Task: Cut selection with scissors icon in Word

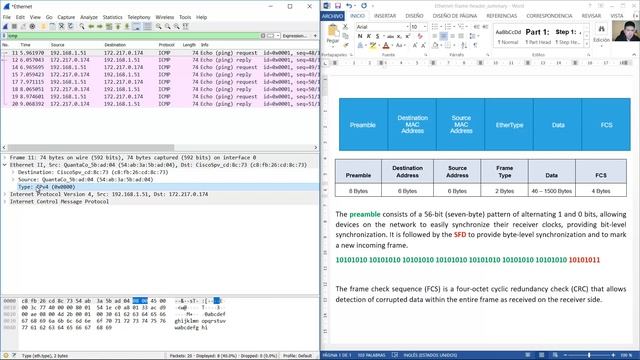Action: tap(345, 27)
